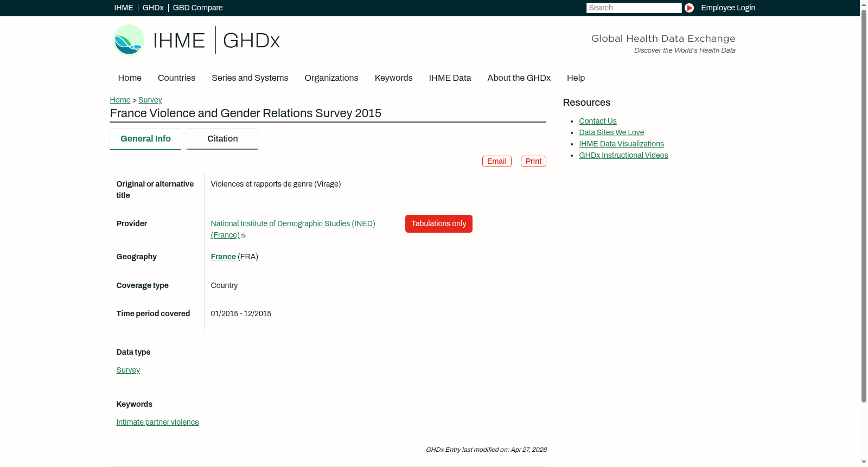
Task: Open About the GHDx menu item
Action: [519, 78]
